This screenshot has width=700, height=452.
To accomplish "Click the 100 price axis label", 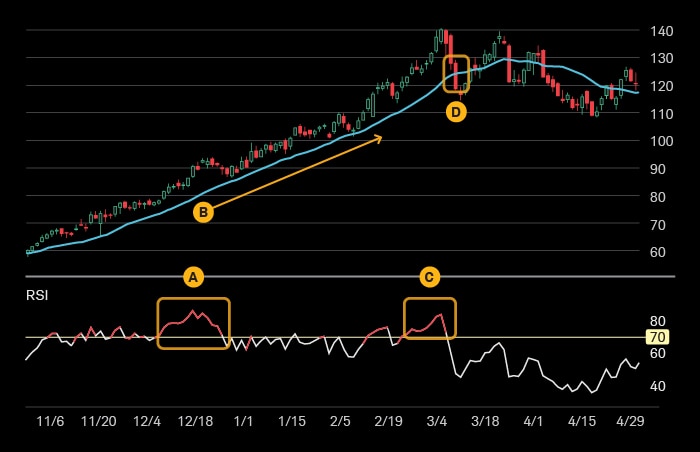I will 658,141.
